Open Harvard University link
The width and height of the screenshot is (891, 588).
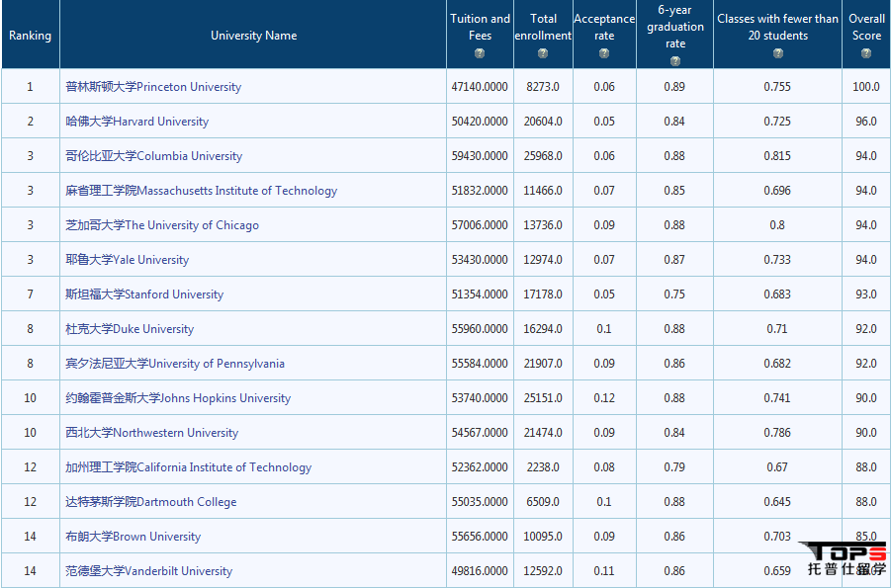(x=136, y=122)
